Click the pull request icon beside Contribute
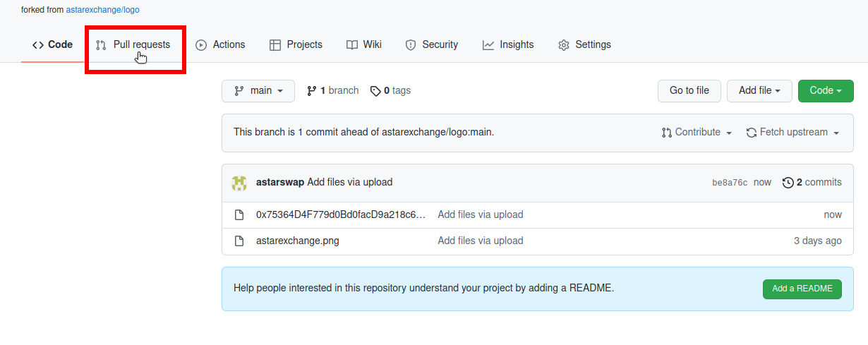 (x=667, y=133)
